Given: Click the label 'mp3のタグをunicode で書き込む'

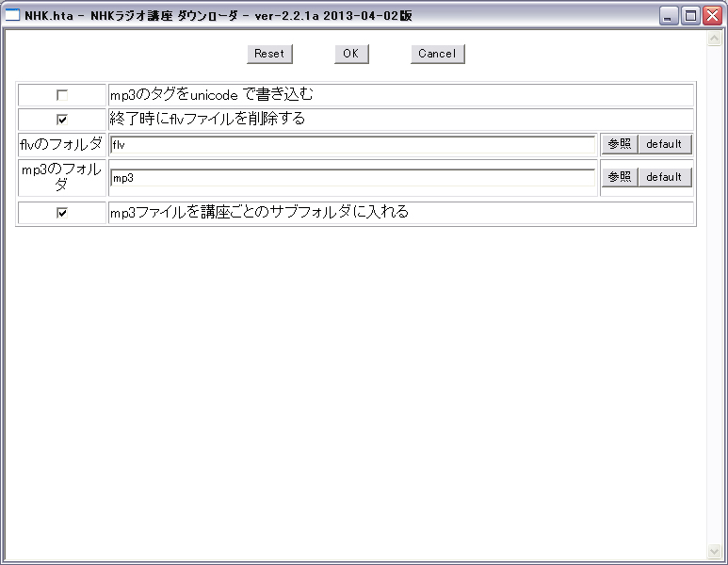Looking at the screenshot, I should point(212,95).
